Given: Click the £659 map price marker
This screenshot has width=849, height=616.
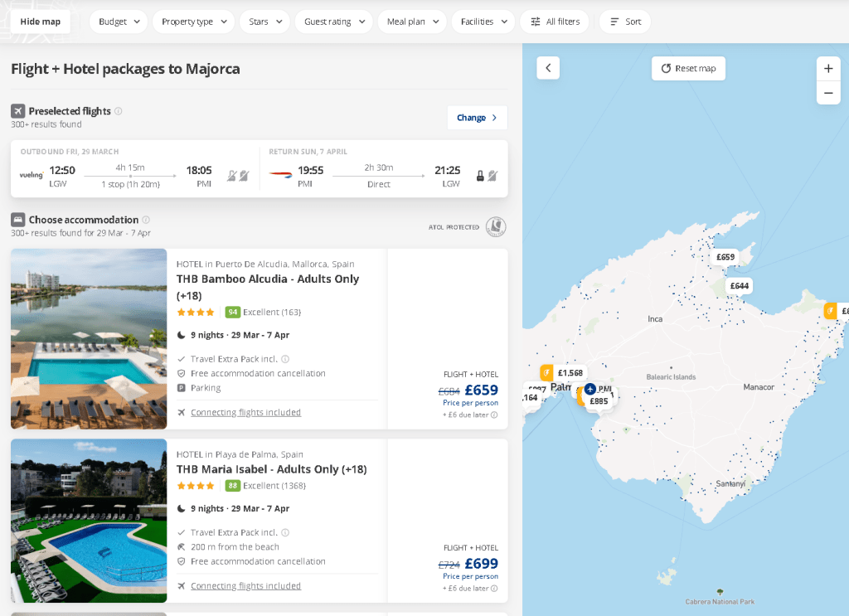Looking at the screenshot, I should point(725,257).
